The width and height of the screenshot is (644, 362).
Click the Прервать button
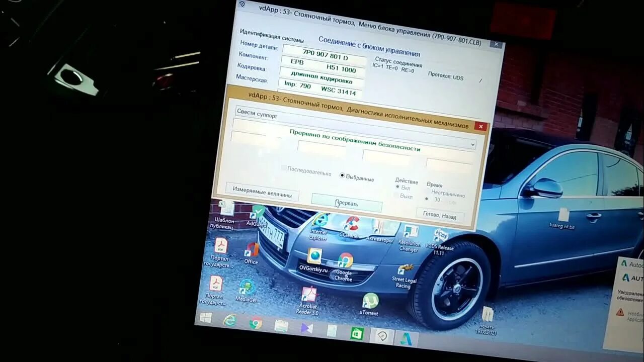[347, 204]
